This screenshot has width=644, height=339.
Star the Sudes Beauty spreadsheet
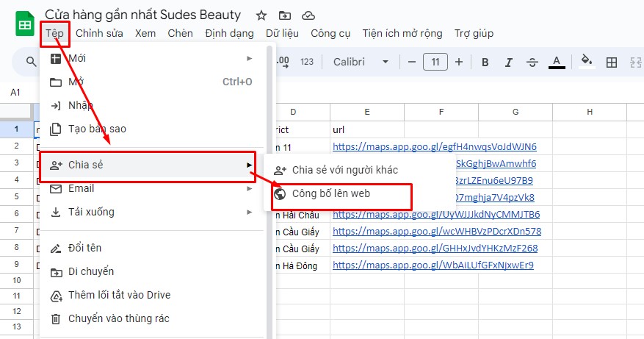point(261,15)
